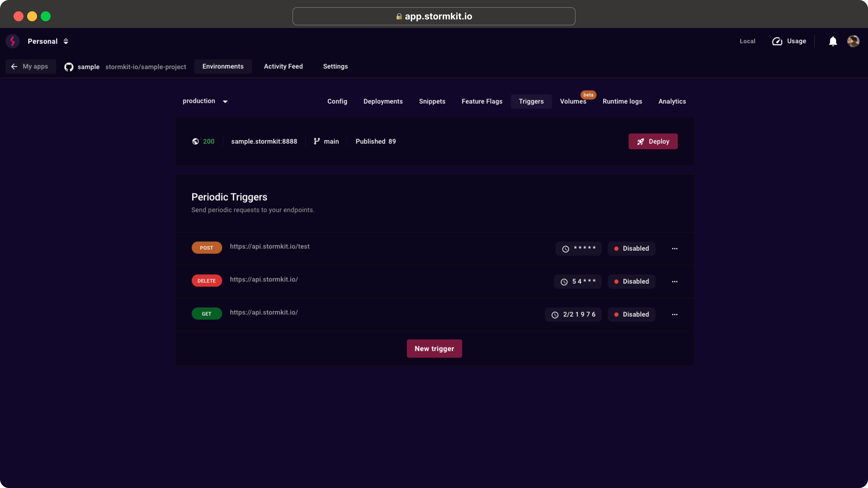The width and height of the screenshot is (868, 488).
Task: Click the GitHub repository icon
Action: tap(69, 67)
